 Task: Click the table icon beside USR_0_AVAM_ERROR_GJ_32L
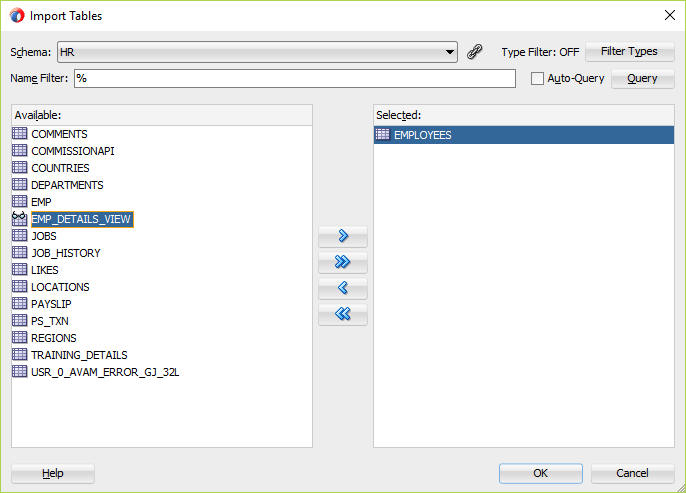pyautogui.click(x=19, y=371)
